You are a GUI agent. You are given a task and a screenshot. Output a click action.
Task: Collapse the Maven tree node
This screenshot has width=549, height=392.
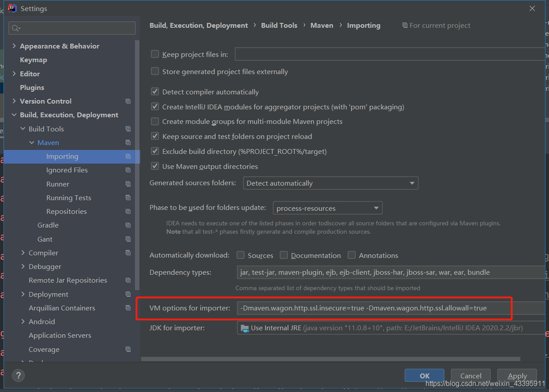pyautogui.click(x=32, y=142)
